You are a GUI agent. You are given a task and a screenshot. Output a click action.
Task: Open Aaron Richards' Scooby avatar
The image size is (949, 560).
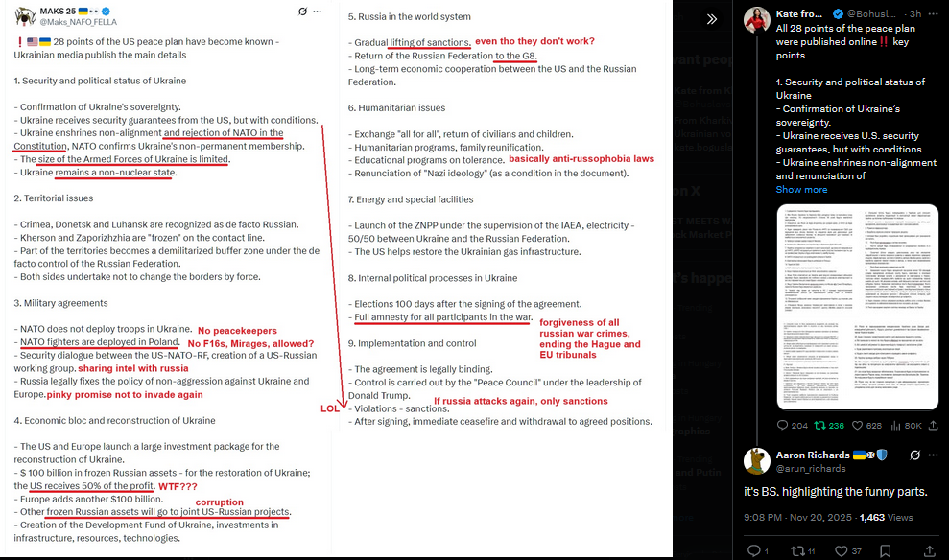click(756, 461)
